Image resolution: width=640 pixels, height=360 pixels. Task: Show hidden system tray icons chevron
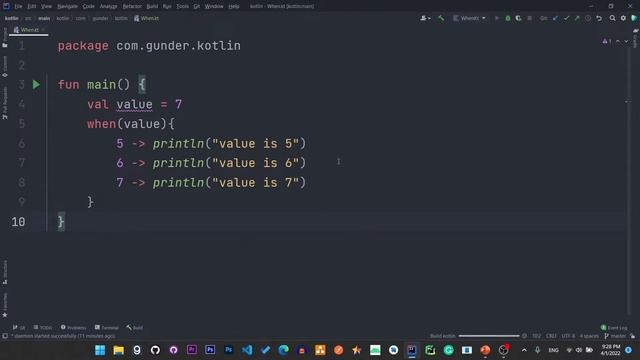tap(524, 350)
